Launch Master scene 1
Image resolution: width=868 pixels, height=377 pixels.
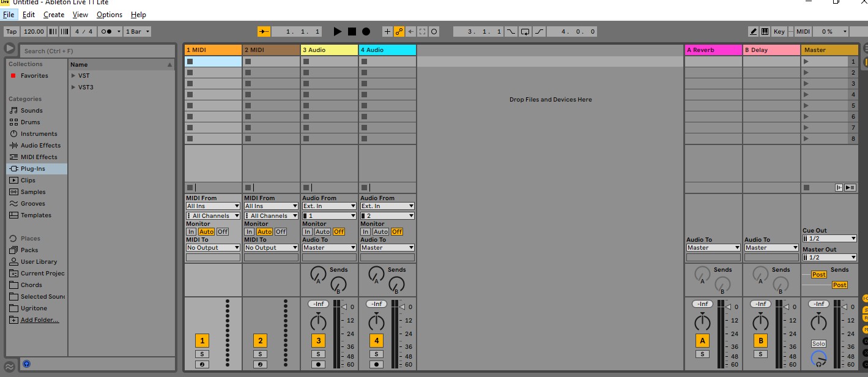tap(806, 61)
